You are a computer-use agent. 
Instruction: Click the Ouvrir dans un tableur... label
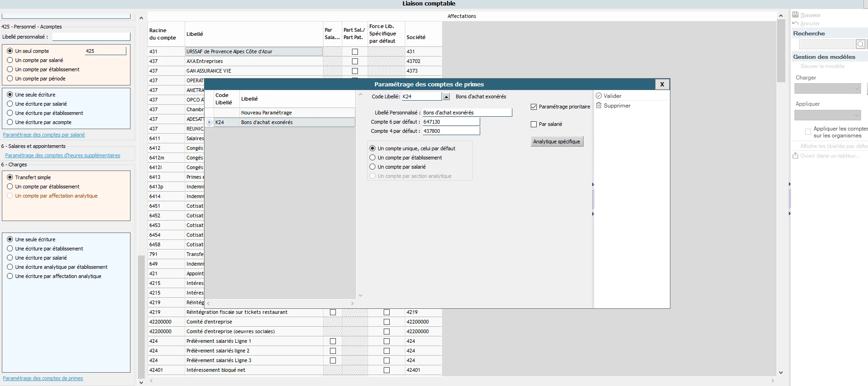830,156
